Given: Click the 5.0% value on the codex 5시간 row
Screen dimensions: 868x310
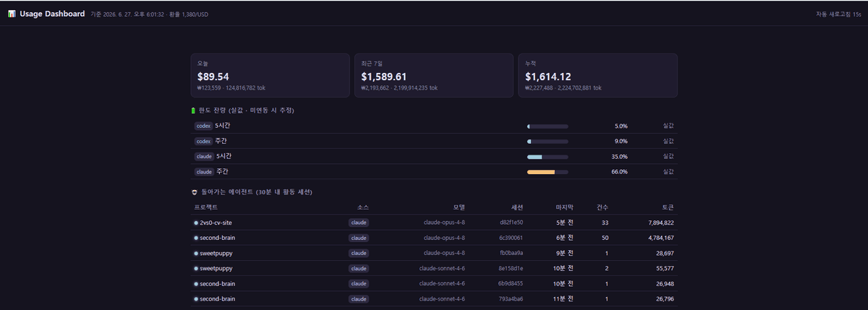Looking at the screenshot, I should (x=621, y=126).
